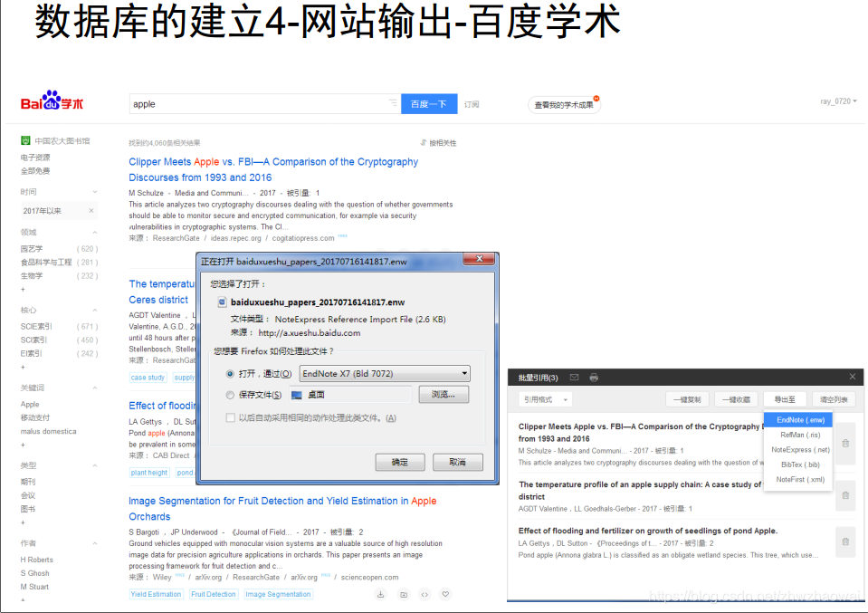This screenshot has height=613, width=868.
Task: Click the 一键收藏 button
Action: click(x=736, y=399)
